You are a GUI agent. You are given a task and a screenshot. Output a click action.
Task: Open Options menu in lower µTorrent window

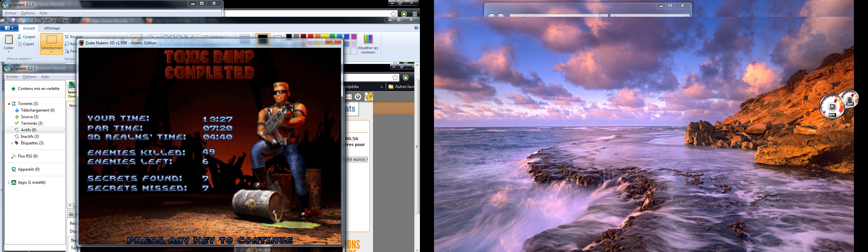point(29,77)
